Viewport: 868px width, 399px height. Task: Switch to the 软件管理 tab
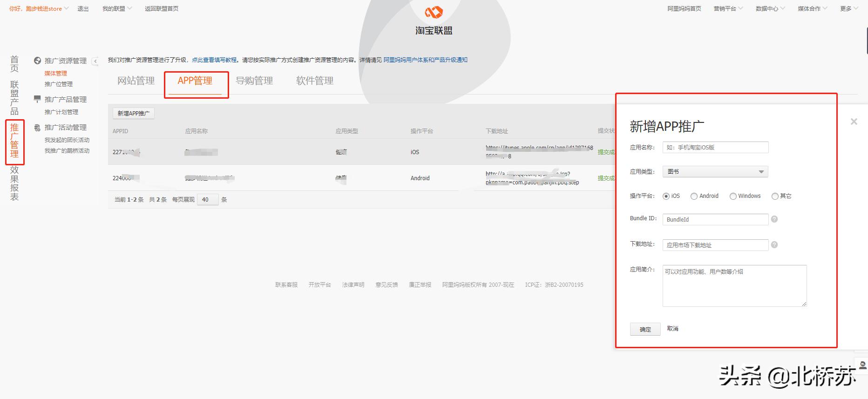pos(315,81)
